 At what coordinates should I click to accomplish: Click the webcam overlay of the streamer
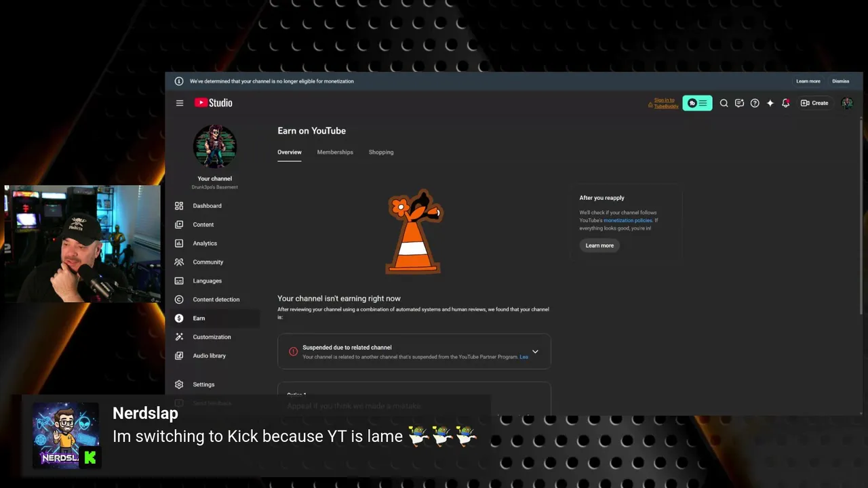pos(82,244)
